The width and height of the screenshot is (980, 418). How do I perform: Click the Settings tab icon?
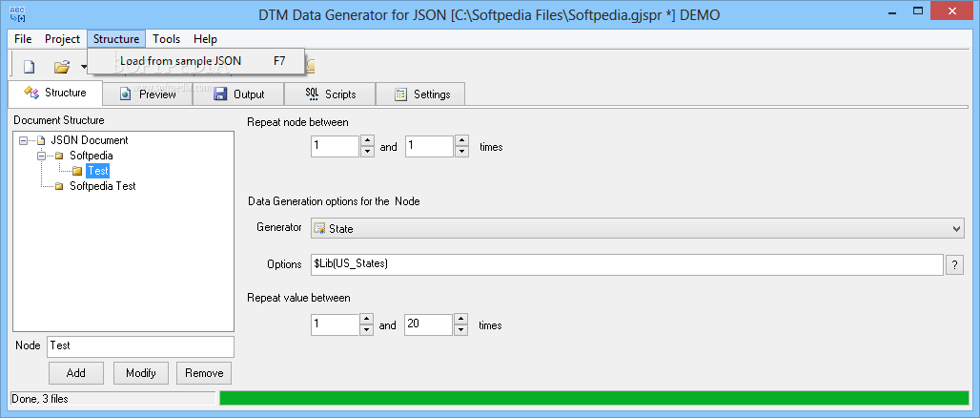point(400,94)
